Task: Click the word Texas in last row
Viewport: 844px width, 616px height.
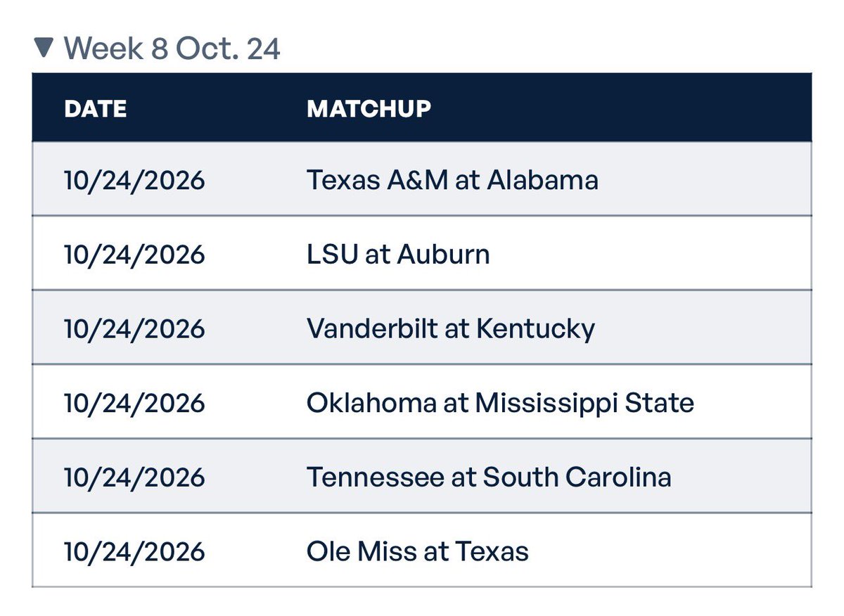Action: pyautogui.click(x=492, y=551)
